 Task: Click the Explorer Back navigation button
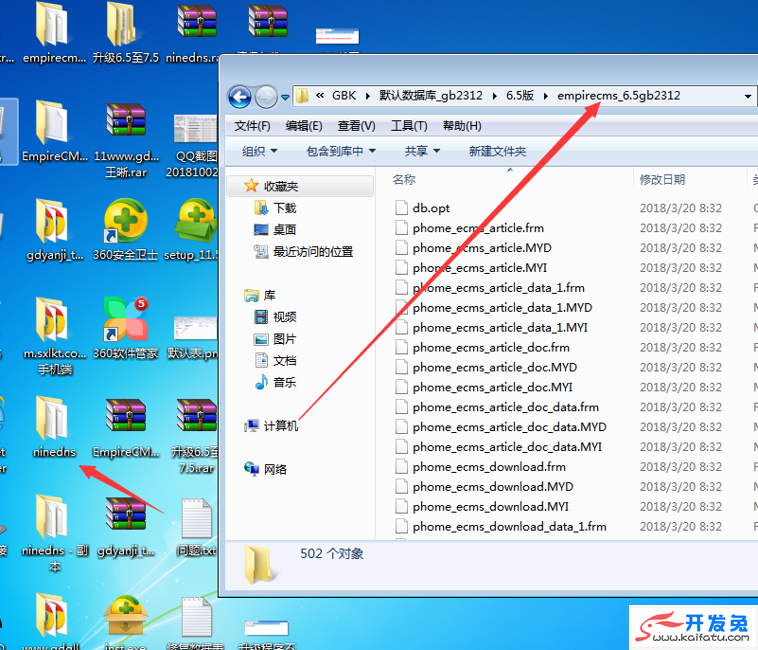click(240, 97)
